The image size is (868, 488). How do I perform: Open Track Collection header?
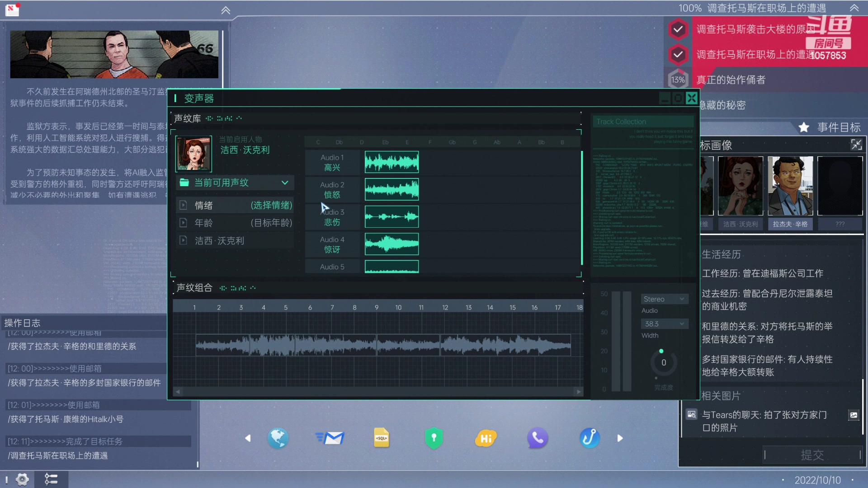click(x=643, y=122)
